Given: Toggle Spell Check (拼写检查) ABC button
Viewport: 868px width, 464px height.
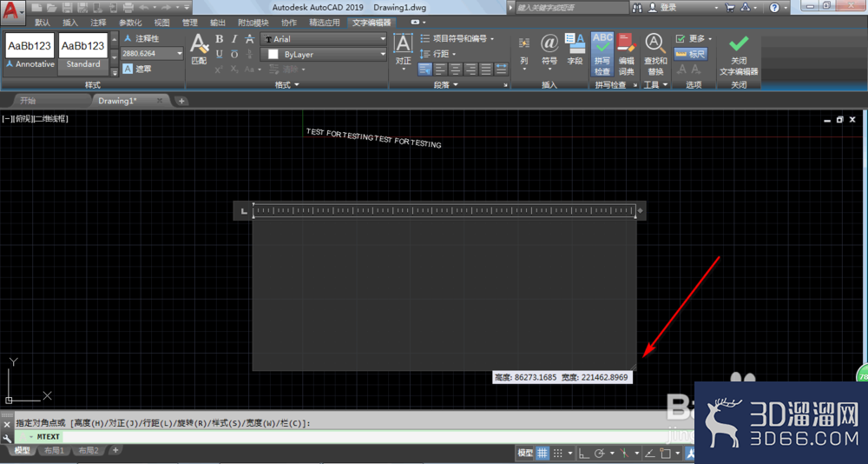Looking at the screenshot, I should [602, 54].
